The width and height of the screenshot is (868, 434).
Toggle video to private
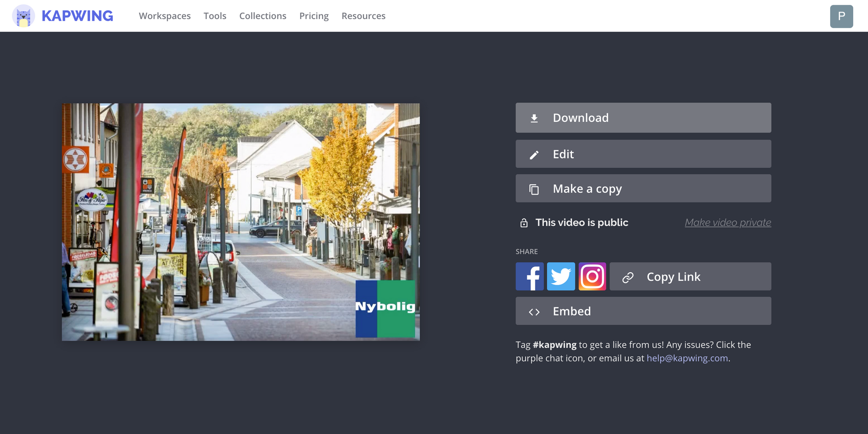point(727,222)
